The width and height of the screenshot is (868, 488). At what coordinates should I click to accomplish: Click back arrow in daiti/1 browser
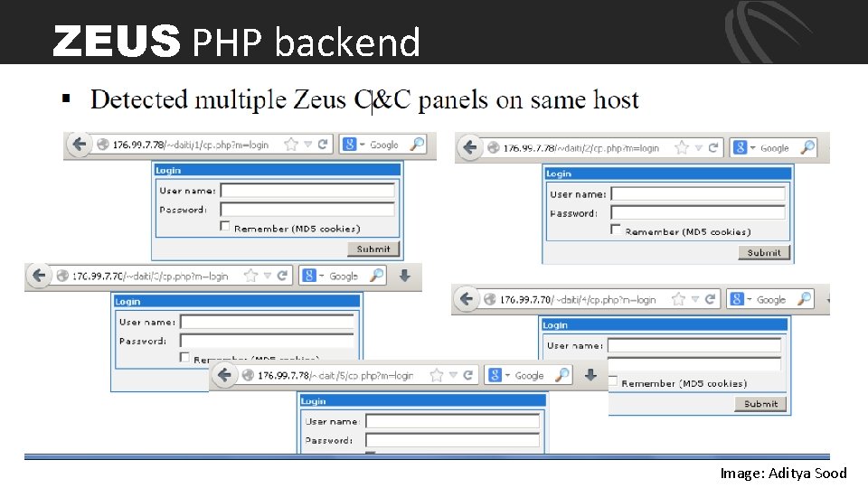80,145
